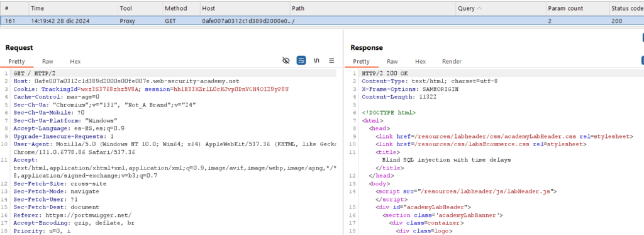Screen dimensions: 644x235
Task: Click the 'div class=logo' response line
Action: pyautogui.click(x=424, y=231)
